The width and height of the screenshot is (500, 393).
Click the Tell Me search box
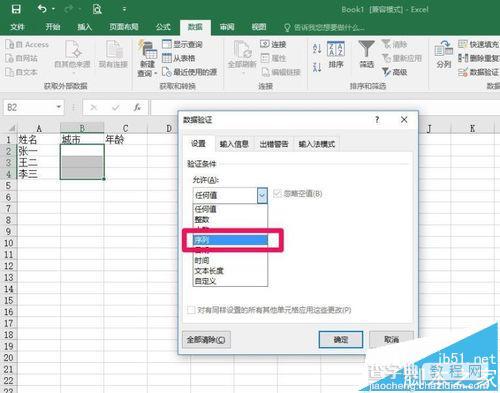324,28
